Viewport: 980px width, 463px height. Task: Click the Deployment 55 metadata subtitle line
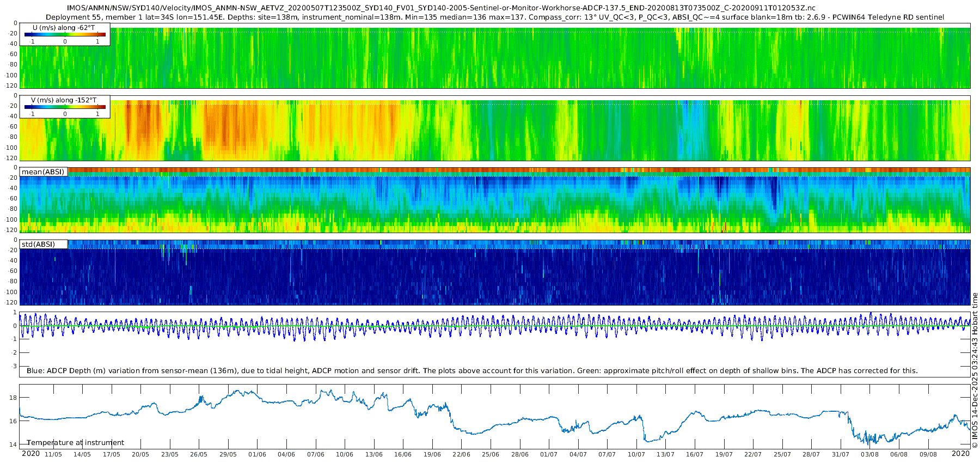(x=494, y=17)
